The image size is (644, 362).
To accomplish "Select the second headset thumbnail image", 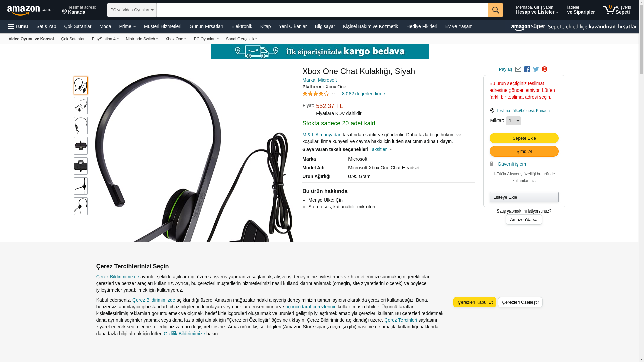I will pos(81,106).
